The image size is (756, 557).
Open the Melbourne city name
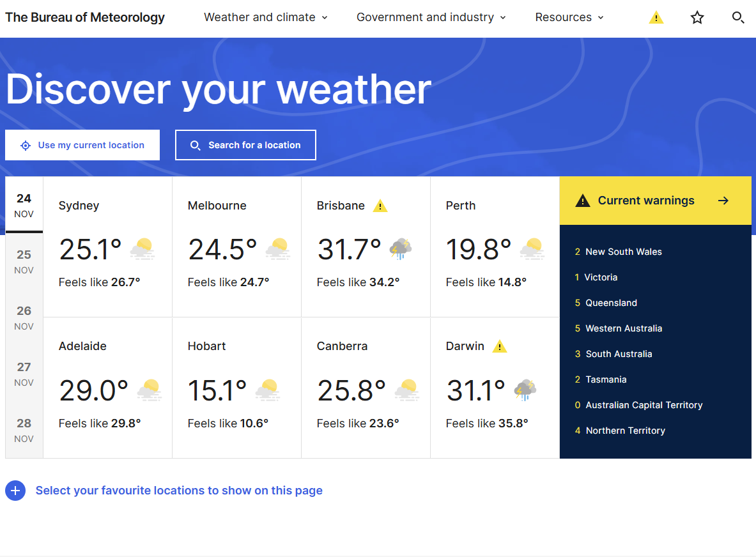[x=217, y=206]
